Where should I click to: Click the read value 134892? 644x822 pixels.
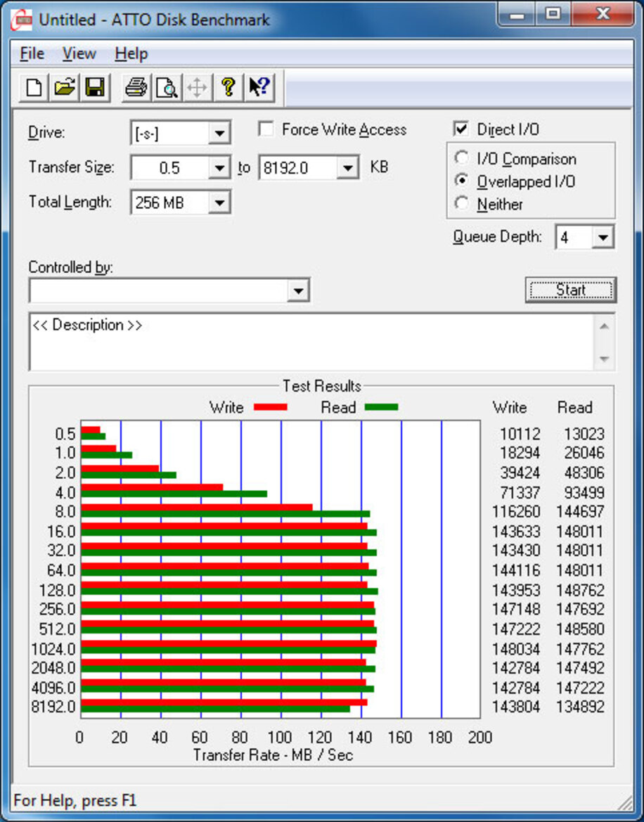[x=580, y=707]
